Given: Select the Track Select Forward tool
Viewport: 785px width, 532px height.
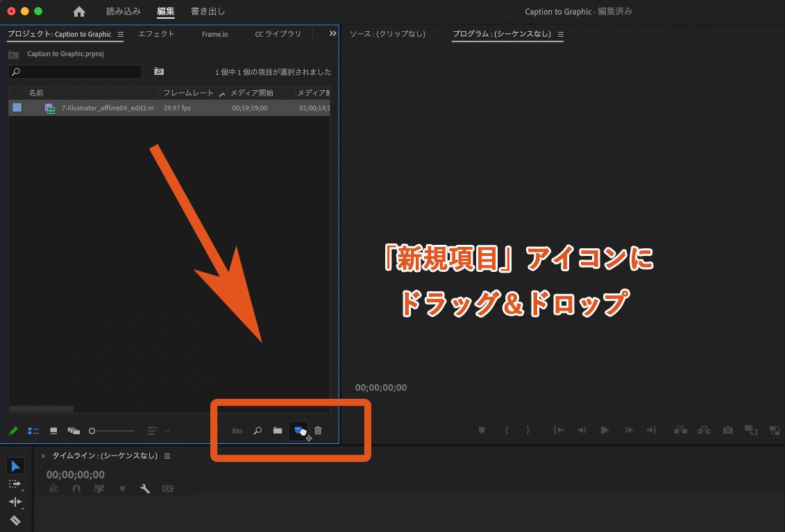Looking at the screenshot, I should click(15, 484).
